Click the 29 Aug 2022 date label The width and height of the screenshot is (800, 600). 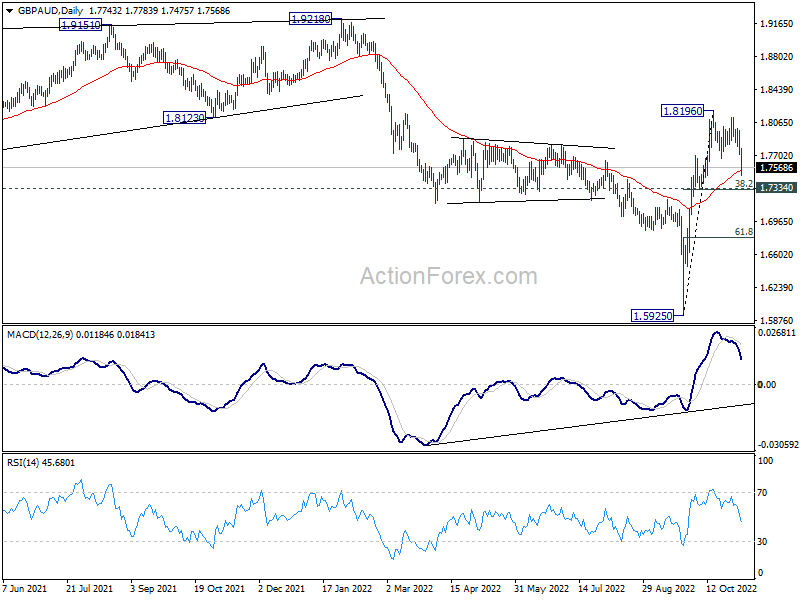tap(668, 588)
